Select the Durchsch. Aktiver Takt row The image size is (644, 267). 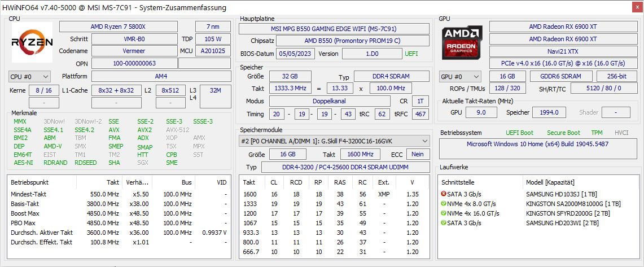[x=119, y=233]
